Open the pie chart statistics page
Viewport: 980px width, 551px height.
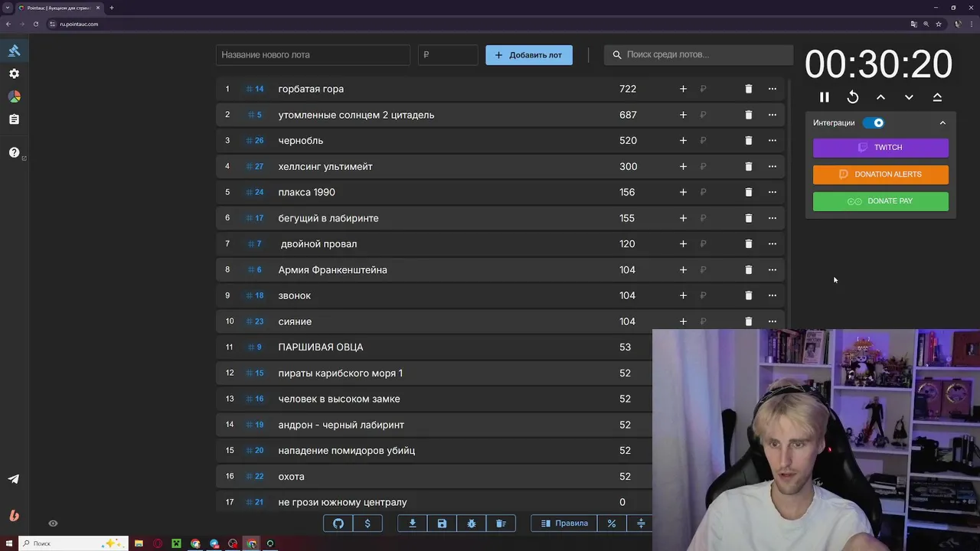click(14, 96)
